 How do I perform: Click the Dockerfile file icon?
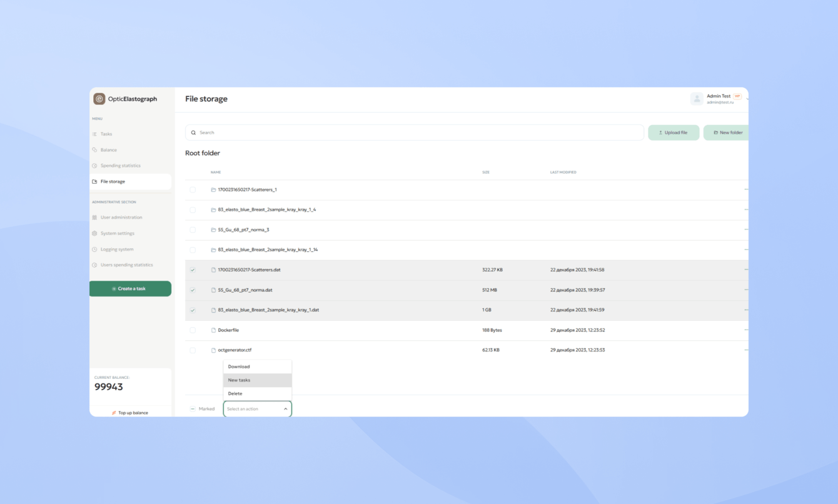(213, 330)
